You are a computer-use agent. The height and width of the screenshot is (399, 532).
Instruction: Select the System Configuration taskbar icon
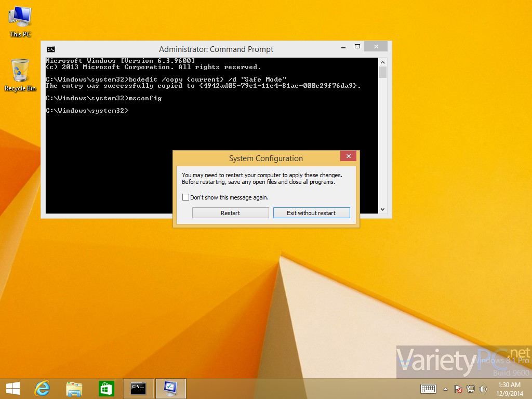(170, 388)
